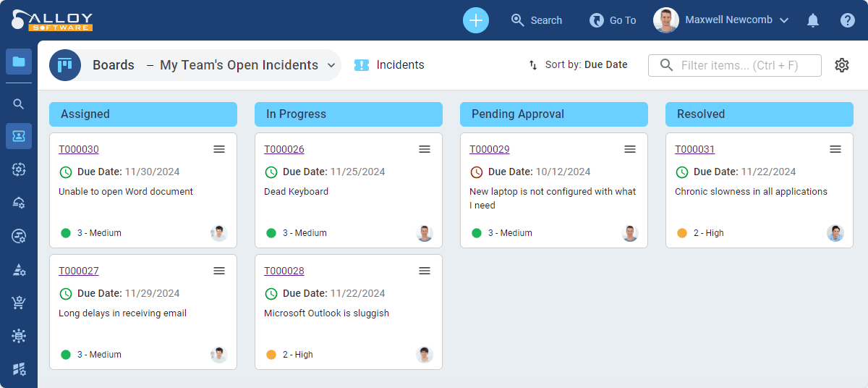Viewport: 868px width, 388px height.
Task: Click the sidebar search magnifier icon
Action: point(19,104)
